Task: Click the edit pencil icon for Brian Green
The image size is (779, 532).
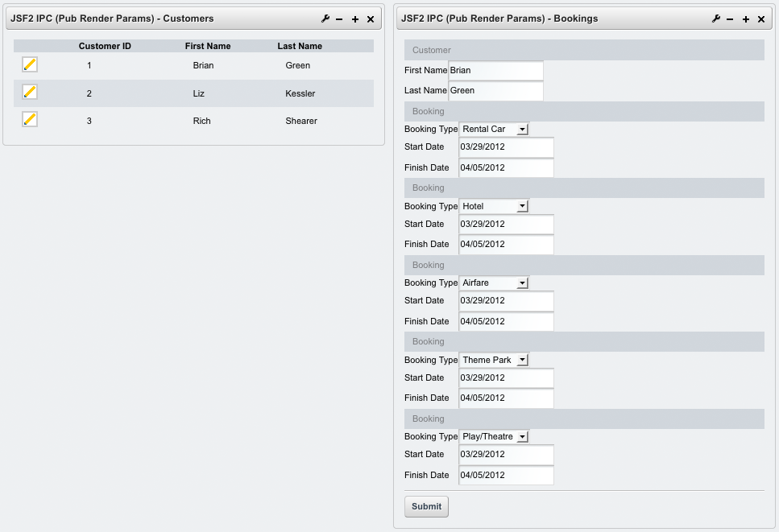Action: point(30,65)
